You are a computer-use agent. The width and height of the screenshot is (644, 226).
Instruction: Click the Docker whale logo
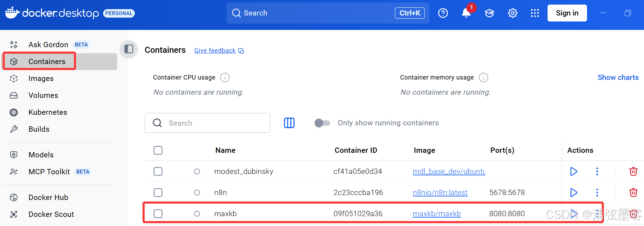[12, 13]
